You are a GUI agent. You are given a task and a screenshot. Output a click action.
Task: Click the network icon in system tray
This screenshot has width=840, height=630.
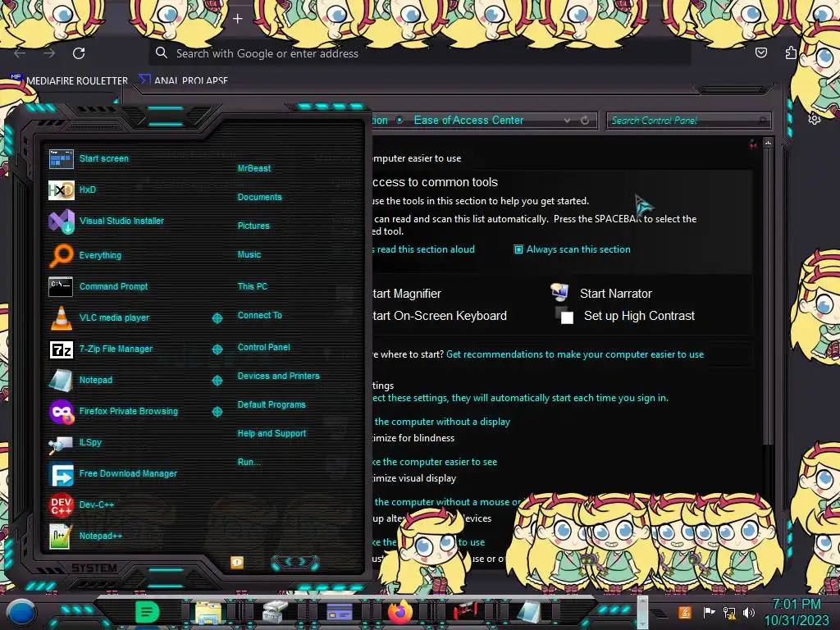(729, 612)
